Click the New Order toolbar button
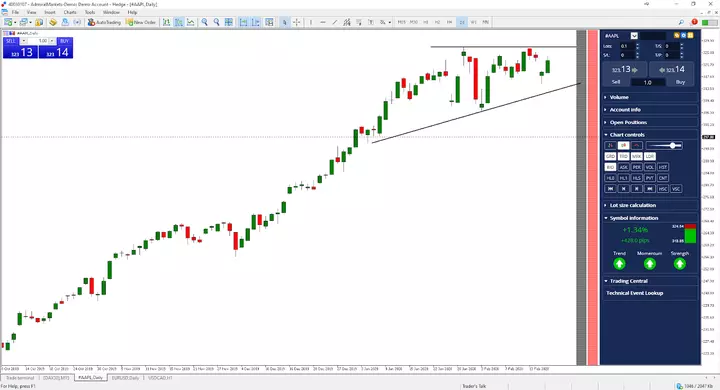This screenshot has height=390, width=720. [141, 22]
